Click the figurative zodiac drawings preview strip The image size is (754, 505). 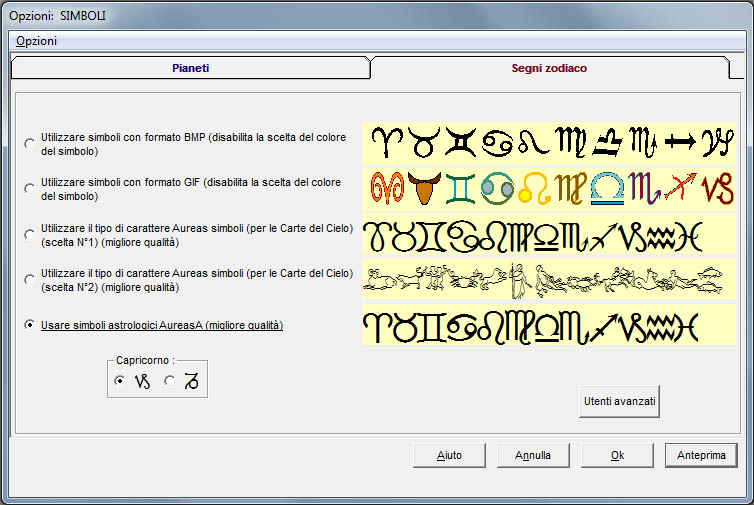[x=549, y=279]
